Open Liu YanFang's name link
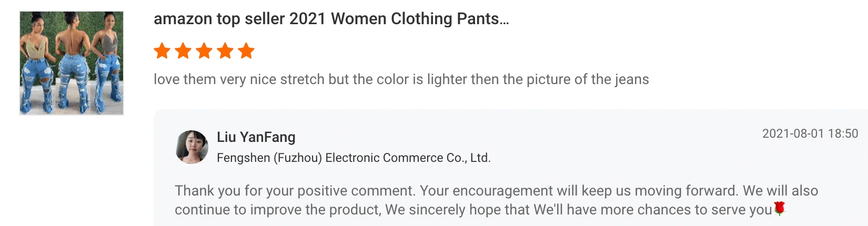 click(256, 137)
